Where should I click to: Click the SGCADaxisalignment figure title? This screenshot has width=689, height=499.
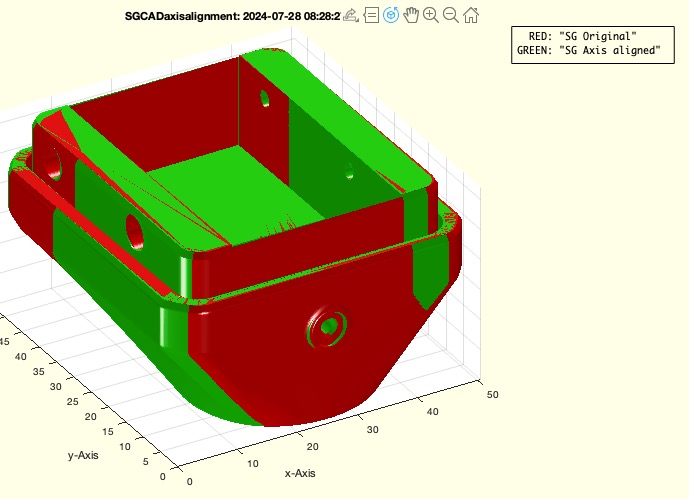click(x=232, y=16)
